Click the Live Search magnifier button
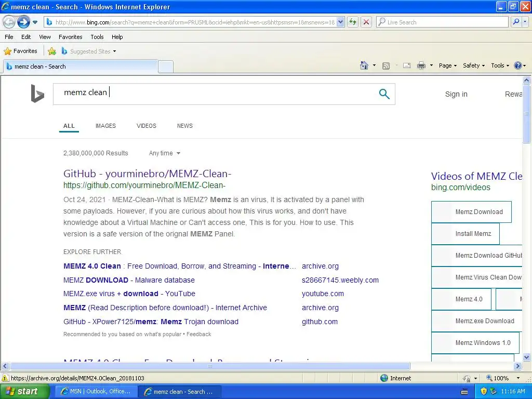Screen dimensions: 532x399 point(516,22)
